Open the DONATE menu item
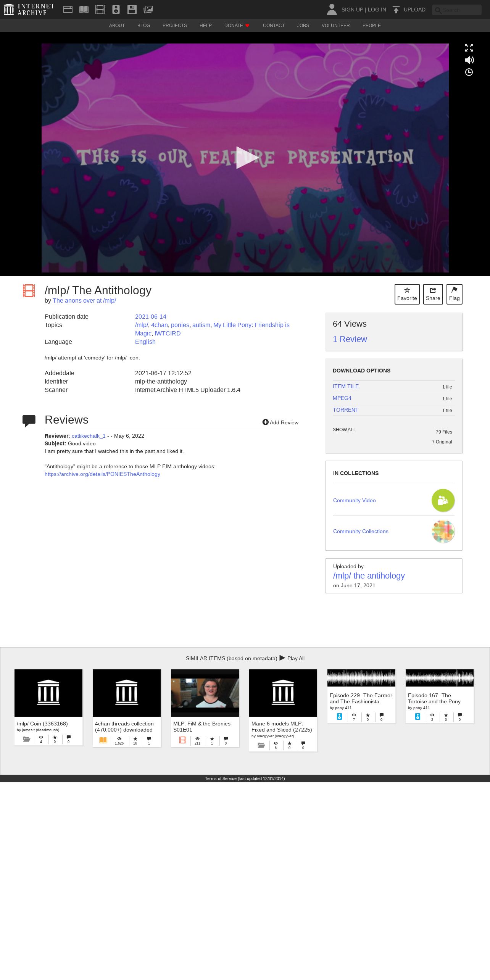The image size is (490, 980). [x=237, y=26]
